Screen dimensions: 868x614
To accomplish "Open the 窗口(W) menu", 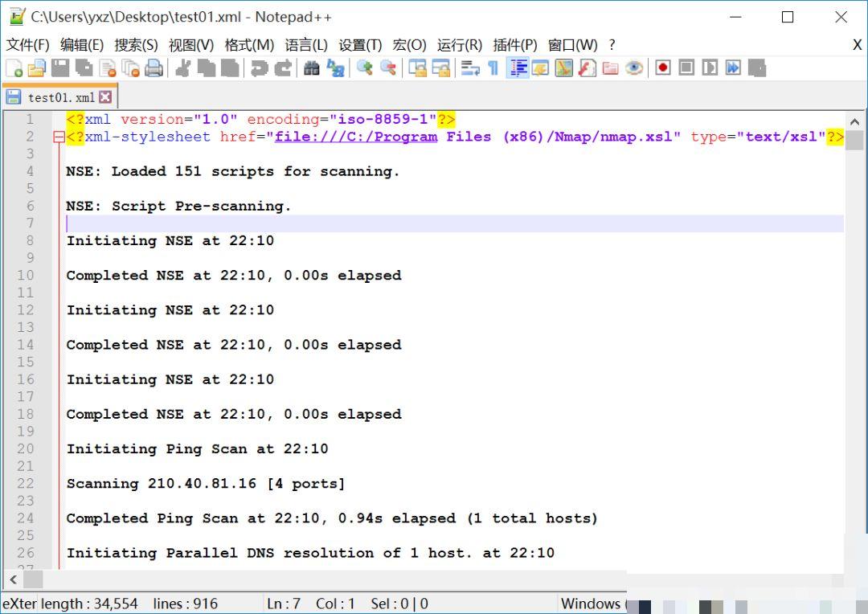I will [572, 45].
